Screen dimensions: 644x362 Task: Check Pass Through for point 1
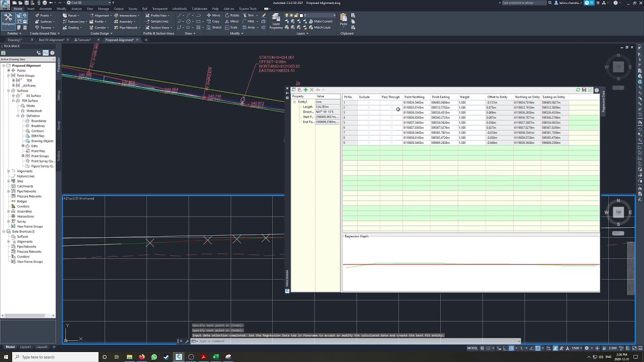391,103
